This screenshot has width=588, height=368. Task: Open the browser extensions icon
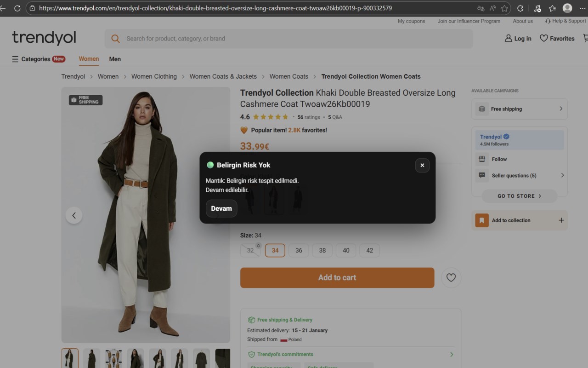click(x=520, y=8)
